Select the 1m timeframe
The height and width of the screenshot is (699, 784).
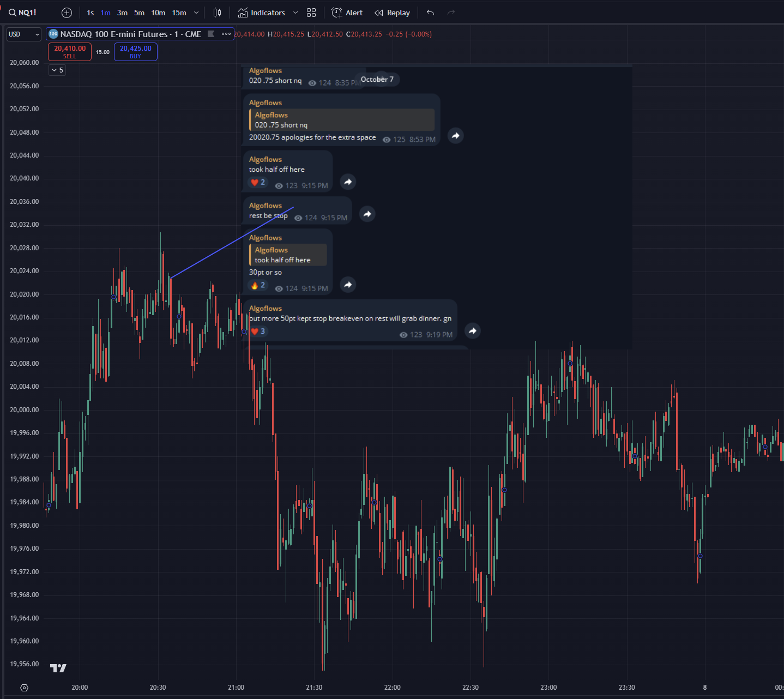coord(106,13)
